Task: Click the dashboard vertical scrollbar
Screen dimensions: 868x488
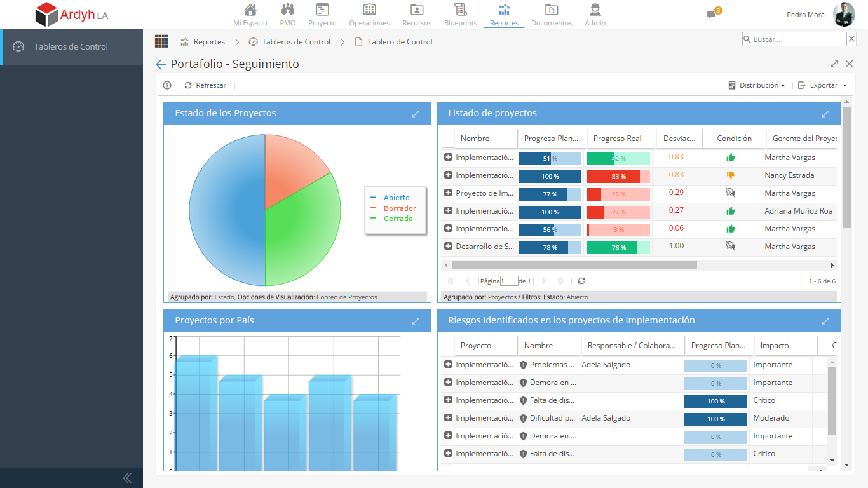Action: [x=846, y=166]
